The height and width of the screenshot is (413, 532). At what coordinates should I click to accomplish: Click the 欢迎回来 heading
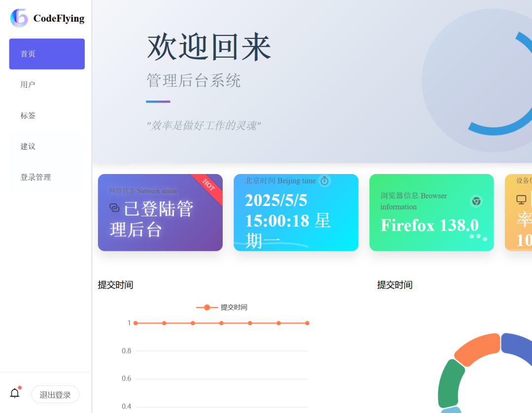point(209,47)
